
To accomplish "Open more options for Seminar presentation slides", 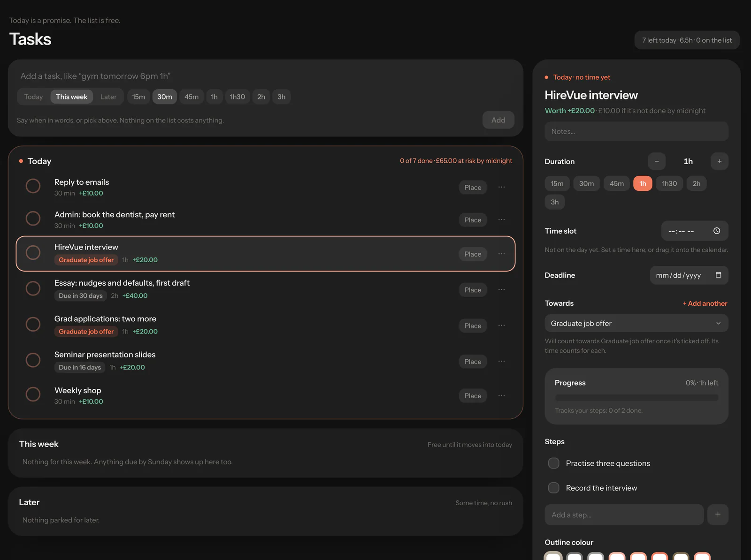I will pyautogui.click(x=501, y=362).
